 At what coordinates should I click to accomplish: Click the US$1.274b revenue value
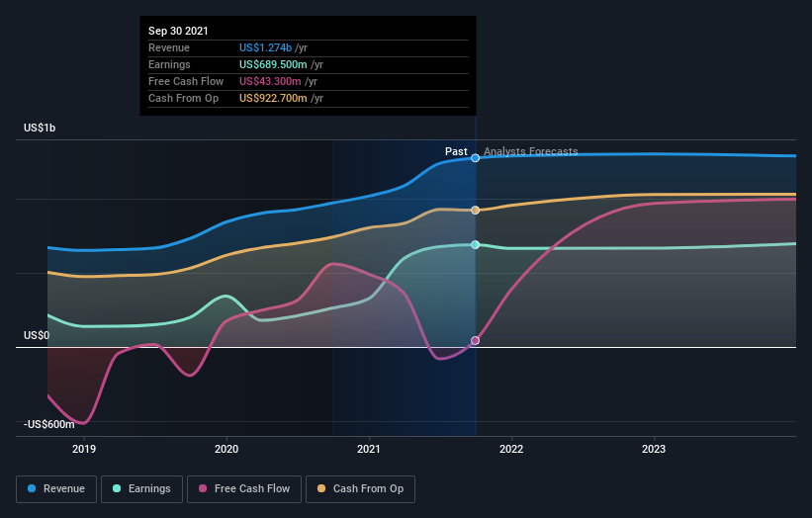pyautogui.click(x=265, y=47)
